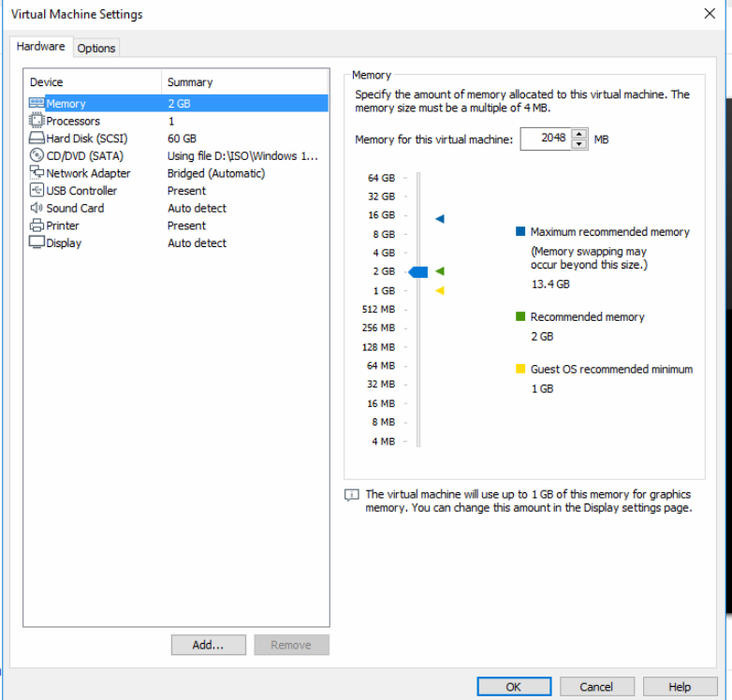Click the '32 GB' slider label
732x700 pixels.
[381, 197]
